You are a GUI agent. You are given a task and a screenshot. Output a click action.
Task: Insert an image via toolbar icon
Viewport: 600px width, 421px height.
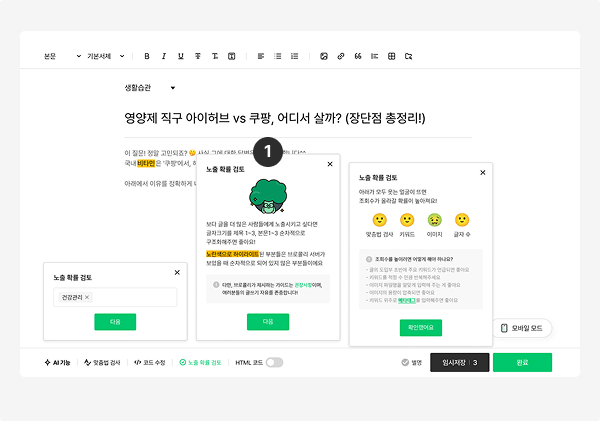(324, 56)
